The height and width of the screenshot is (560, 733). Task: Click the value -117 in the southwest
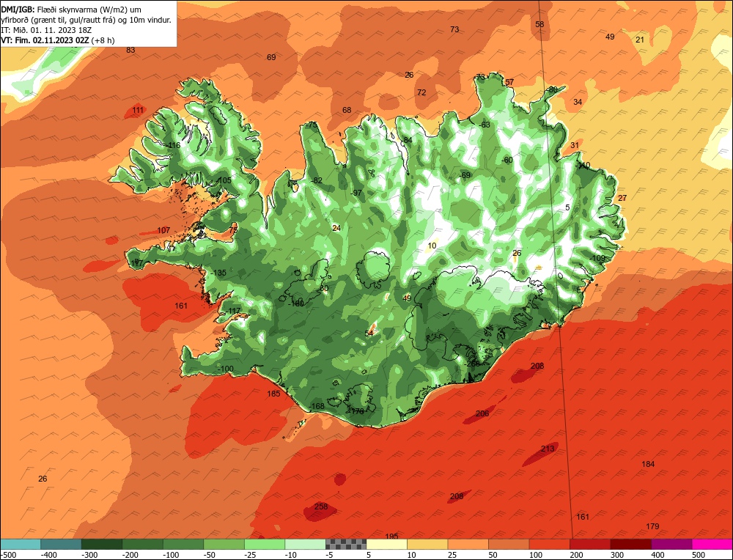[233, 310]
